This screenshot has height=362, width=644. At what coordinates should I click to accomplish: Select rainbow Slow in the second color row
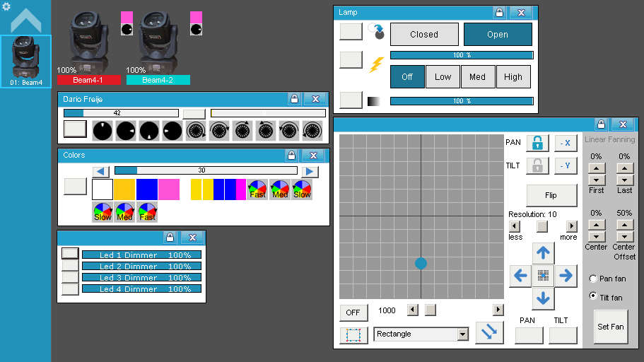click(x=103, y=212)
